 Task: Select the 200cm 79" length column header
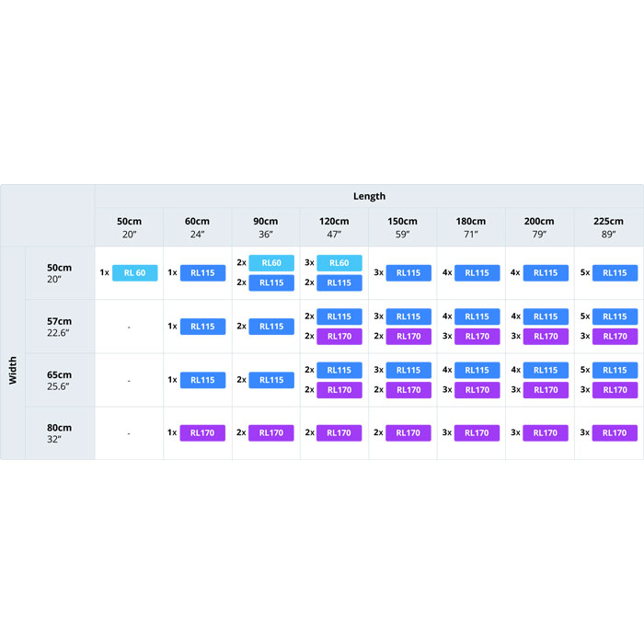(x=539, y=227)
